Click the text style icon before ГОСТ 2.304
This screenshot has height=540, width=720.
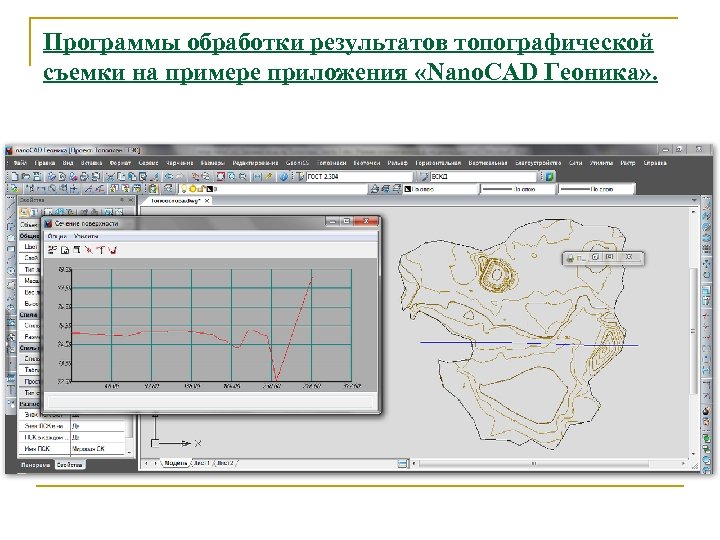tap(300, 176)
